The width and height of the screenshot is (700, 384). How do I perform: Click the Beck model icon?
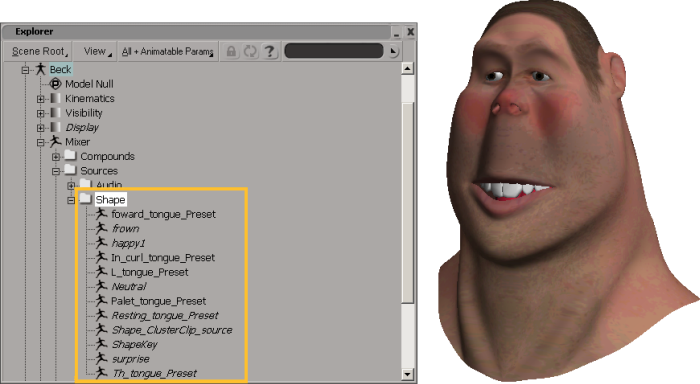41,69
